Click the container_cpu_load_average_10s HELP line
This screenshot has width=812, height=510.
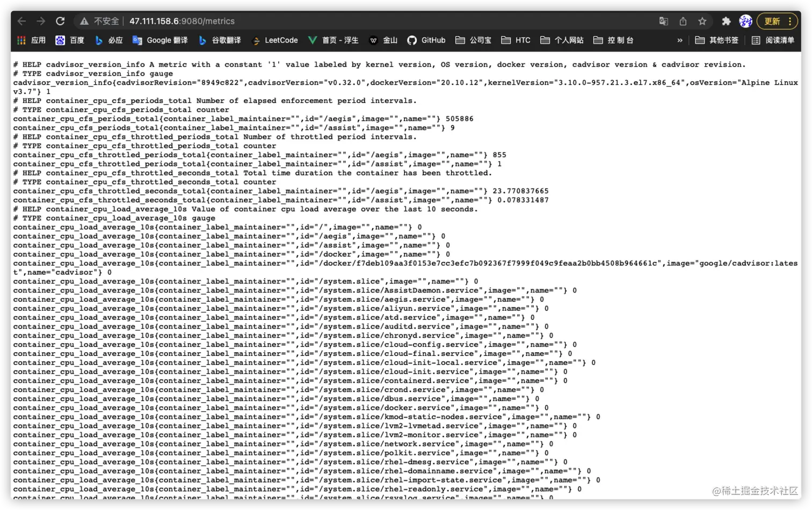pyautogui.click(x=245, y=209)
